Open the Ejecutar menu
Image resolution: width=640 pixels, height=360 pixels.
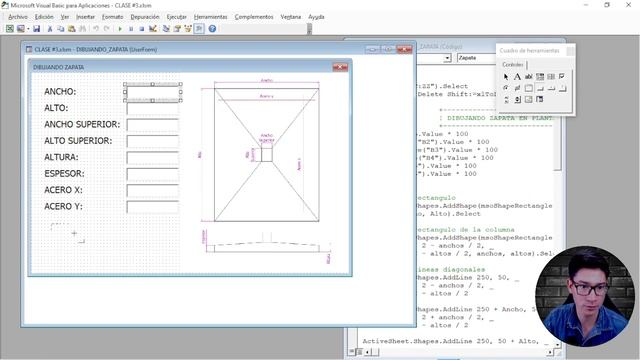point(176,17)
